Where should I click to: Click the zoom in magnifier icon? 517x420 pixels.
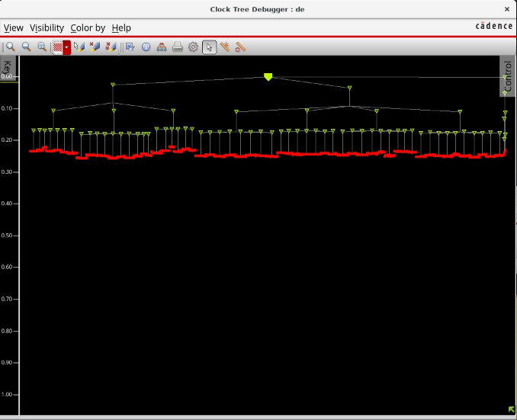coord(10,46)
